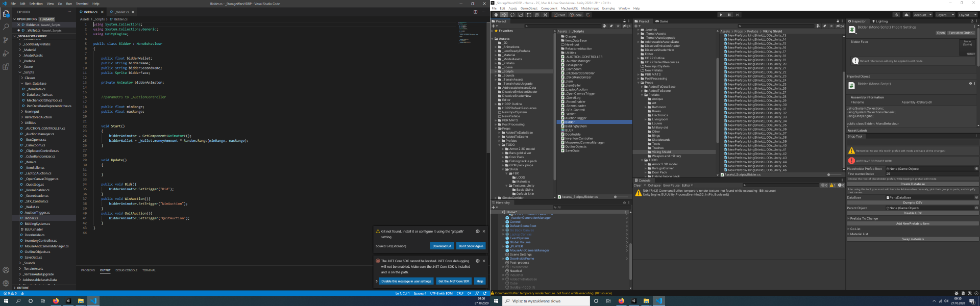Switch to _Wallet.cs editor tab
Screen dimensions: 980x306
(121, 12)
